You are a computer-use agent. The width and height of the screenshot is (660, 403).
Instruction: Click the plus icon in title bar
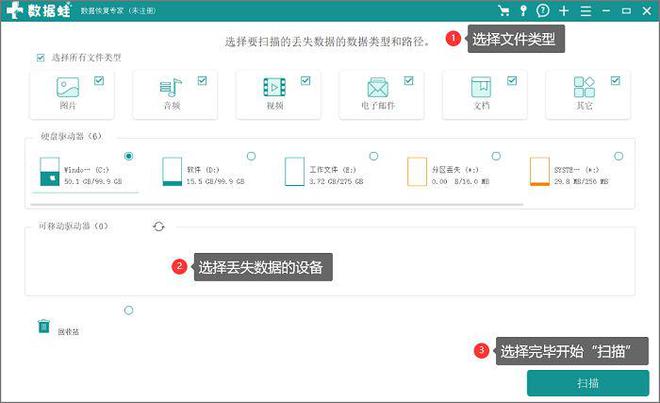(564, 11)
